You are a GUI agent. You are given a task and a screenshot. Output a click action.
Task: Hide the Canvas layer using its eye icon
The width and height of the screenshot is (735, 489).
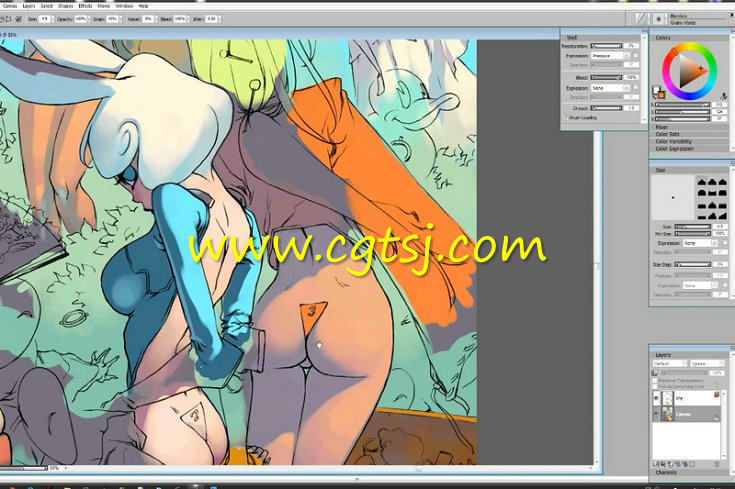(x=656, y=414)
